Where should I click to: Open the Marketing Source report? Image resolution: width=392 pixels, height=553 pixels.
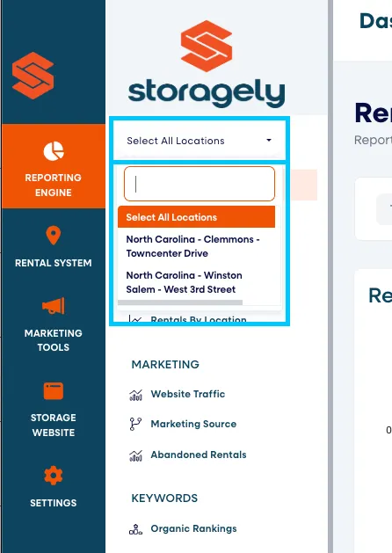point(193,424)
